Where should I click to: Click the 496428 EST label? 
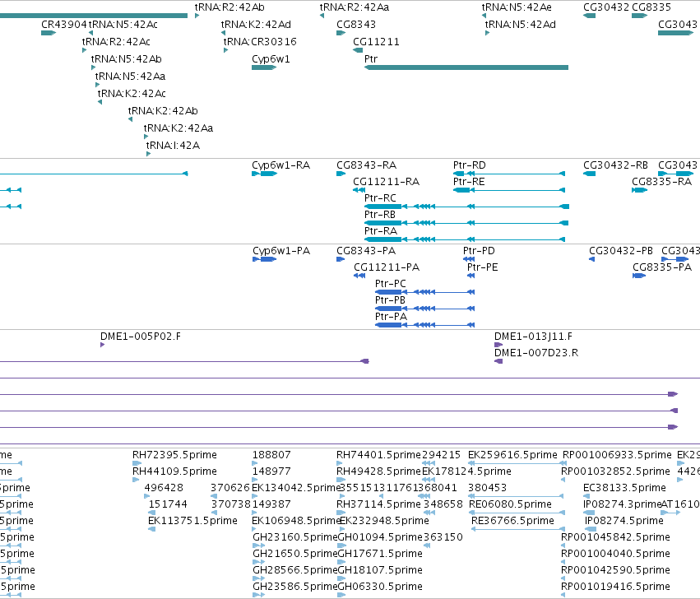click(x=164, y=488)
